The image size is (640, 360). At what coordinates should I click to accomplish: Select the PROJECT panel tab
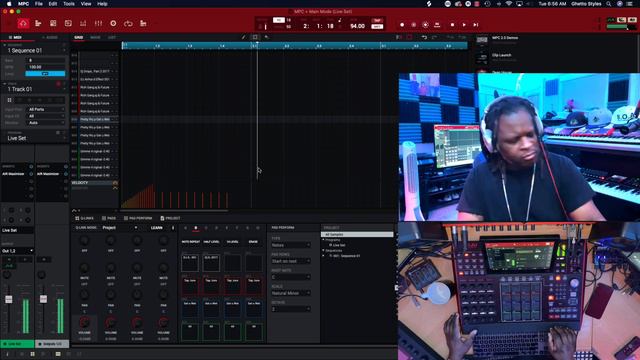coord(170,218)
